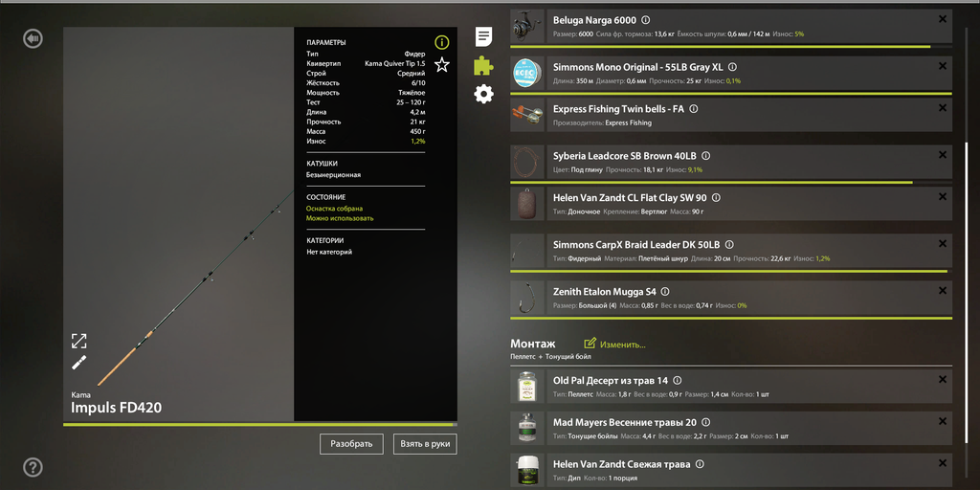Show info for Simmons CarpX Braid Leader

[x=728, y=245]
